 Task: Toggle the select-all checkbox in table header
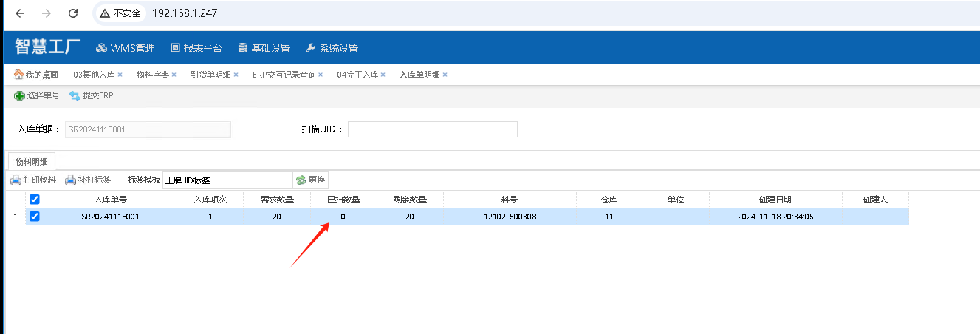click(x=34, y=200)
